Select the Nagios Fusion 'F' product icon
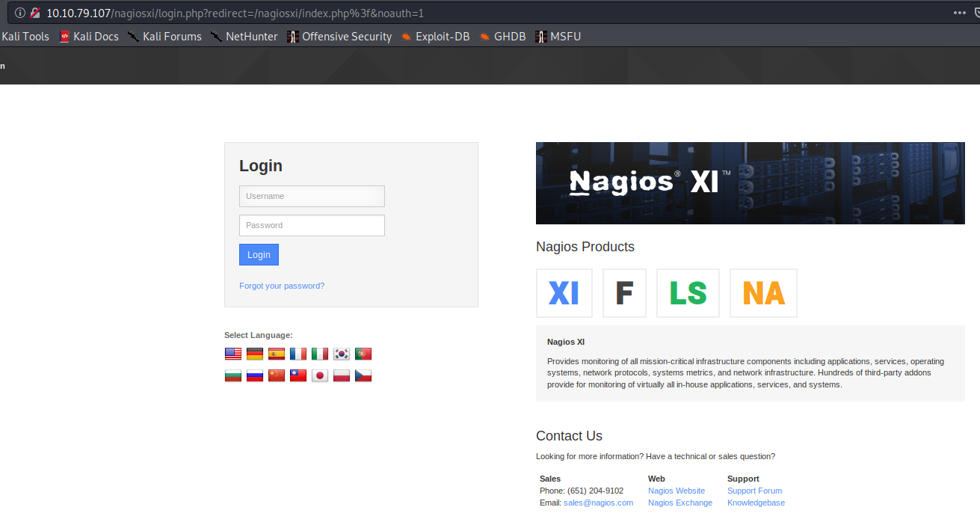The height and width of the screenshot is (516, 980). tap(624, 292)
